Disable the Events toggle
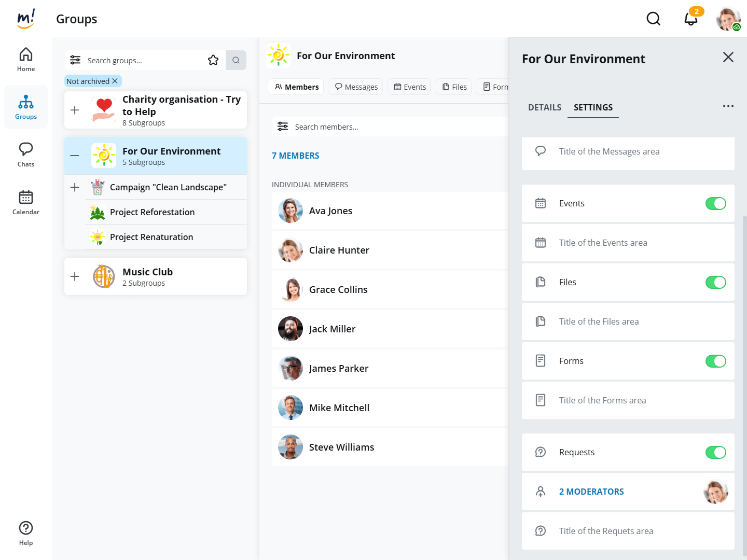 point(715,204)
